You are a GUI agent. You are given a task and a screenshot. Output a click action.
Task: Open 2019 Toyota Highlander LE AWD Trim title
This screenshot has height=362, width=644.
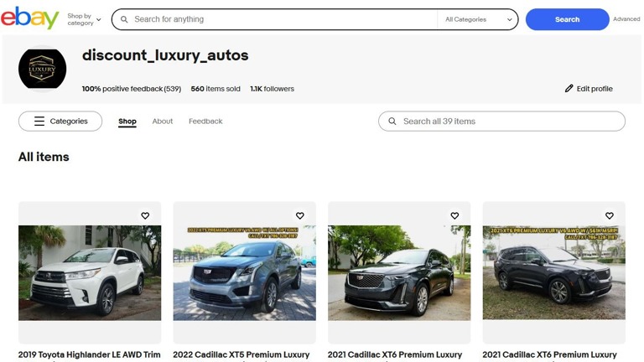pos(89,354)
